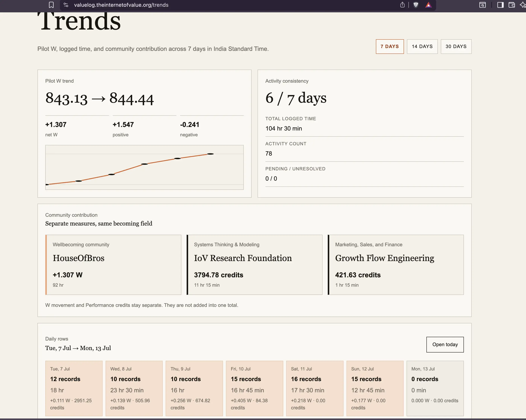Click the pending/unresolved value '0 / 0'
This screenshot has width=526, height=420.
tap(271, 179)
